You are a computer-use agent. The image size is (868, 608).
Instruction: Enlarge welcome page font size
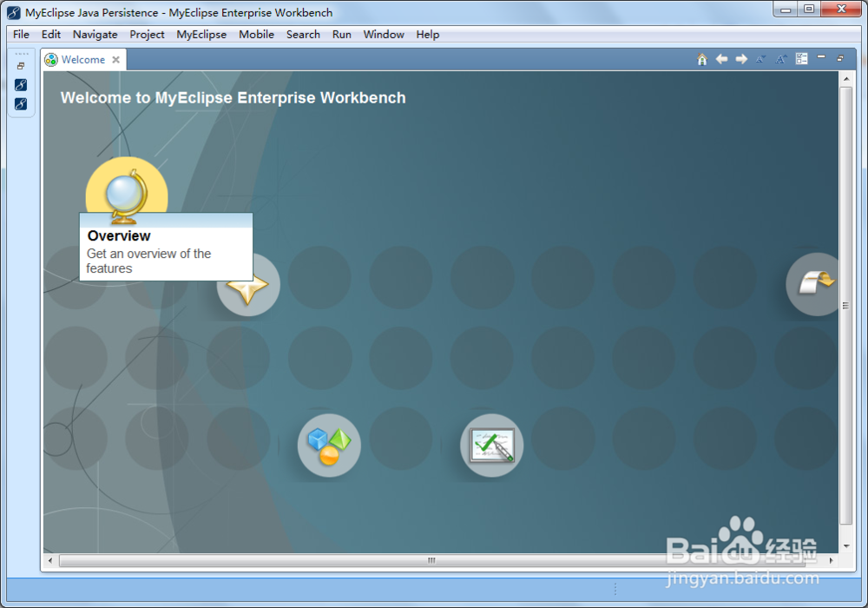781,59
